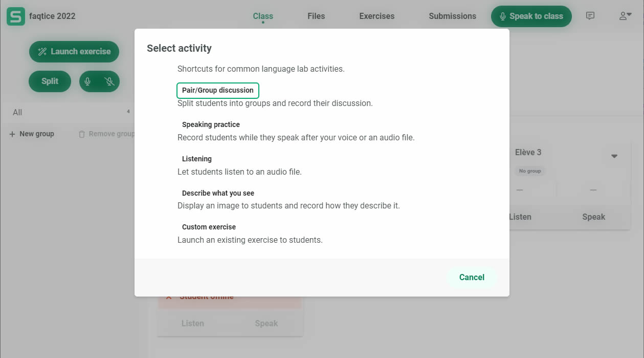Choose Speaking practice activity
Screen dimensions: 644x358
(x=211, y=124)
